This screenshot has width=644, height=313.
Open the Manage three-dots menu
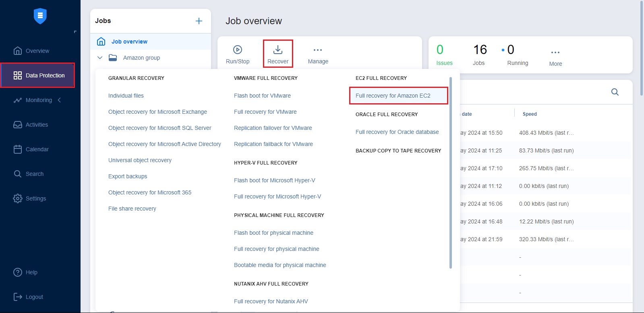(318, 50)
